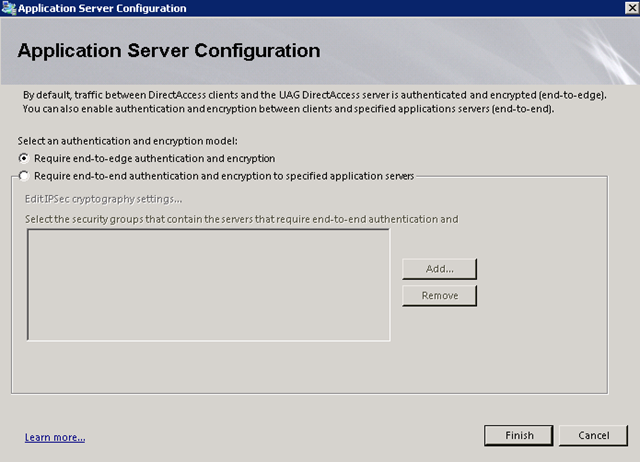Click inside the security groups list box
The width and height of the screenshot is (640, 462).
208,285
